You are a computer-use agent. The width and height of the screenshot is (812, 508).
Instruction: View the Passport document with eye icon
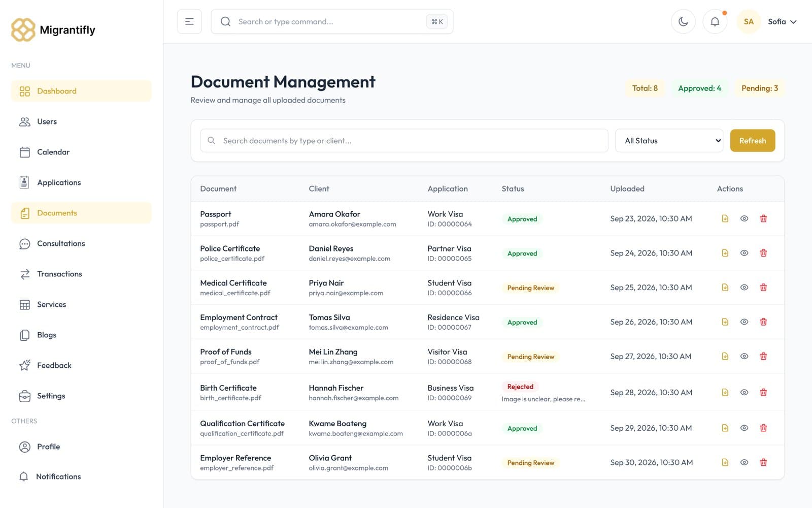[x=744, y=218]
